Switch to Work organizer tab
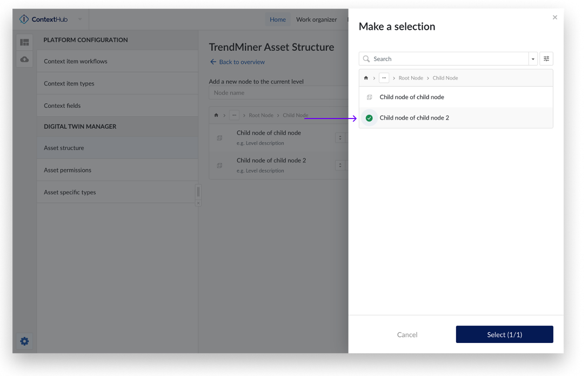 [x=316, y=19]
